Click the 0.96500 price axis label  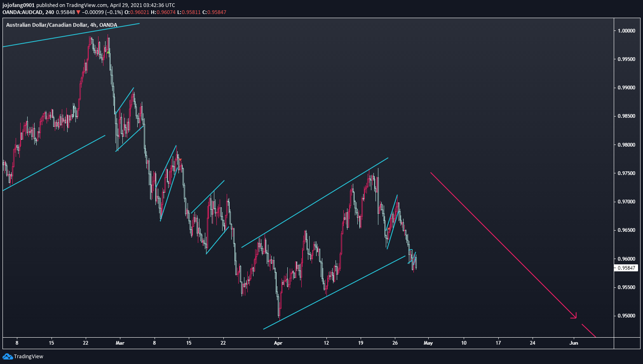coord(626,230)
